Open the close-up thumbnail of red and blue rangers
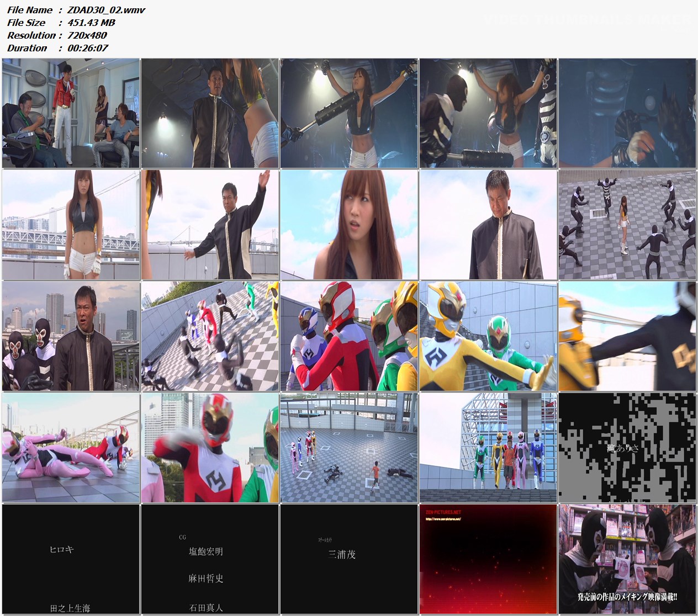Image resolution: width=698 pixels, height=616 pixels. (349, 336)
